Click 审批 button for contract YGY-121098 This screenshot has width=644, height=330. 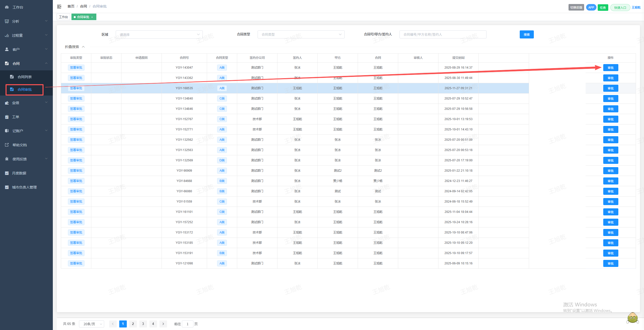[611, 263]
